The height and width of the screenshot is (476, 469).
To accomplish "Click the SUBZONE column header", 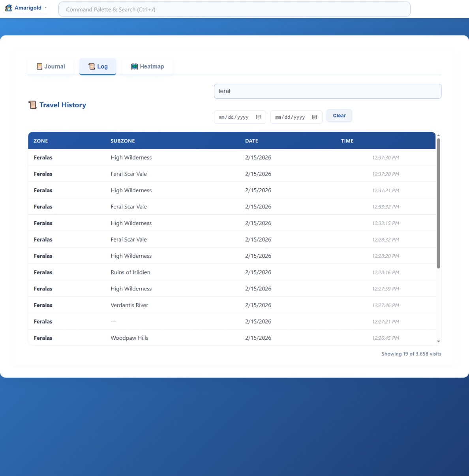I will [123, 141].
